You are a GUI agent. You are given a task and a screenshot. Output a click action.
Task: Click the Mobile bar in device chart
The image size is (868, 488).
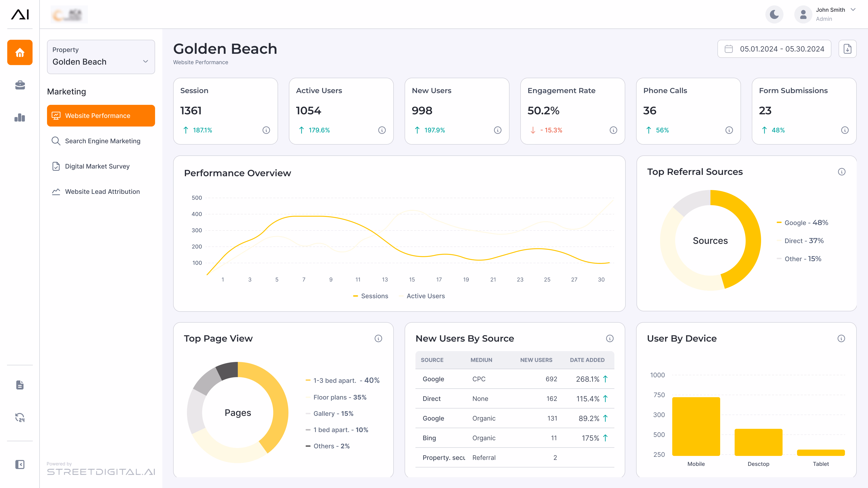pyautogui.click(x=696, y=426)
